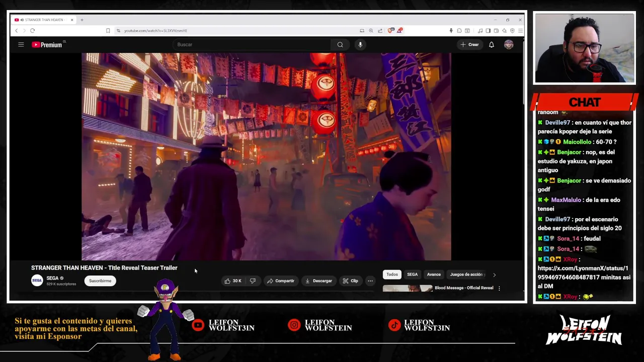
Task: Go forward in the browser
Action: (x=24, y=31)
